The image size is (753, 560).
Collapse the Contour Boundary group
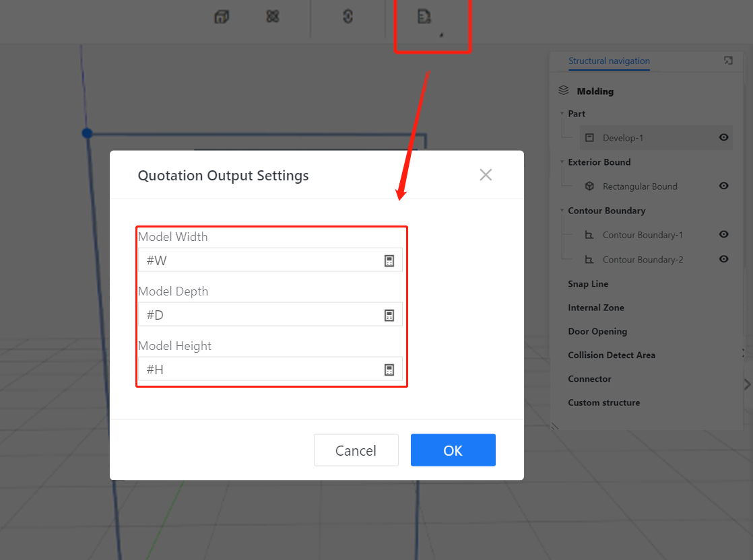[x=562, y=211]
